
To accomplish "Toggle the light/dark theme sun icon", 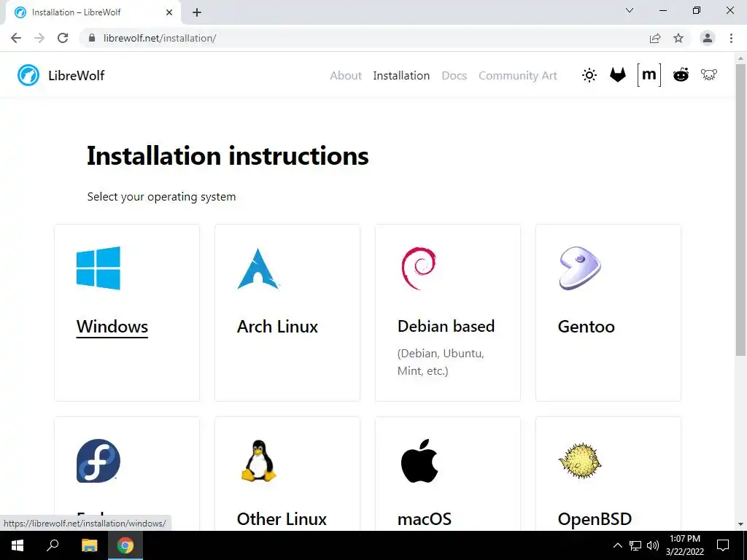I will coord(589,75).
